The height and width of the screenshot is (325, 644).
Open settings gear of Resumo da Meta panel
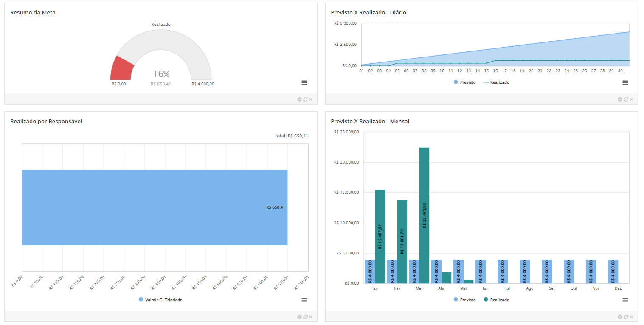(x=299, y=99)
